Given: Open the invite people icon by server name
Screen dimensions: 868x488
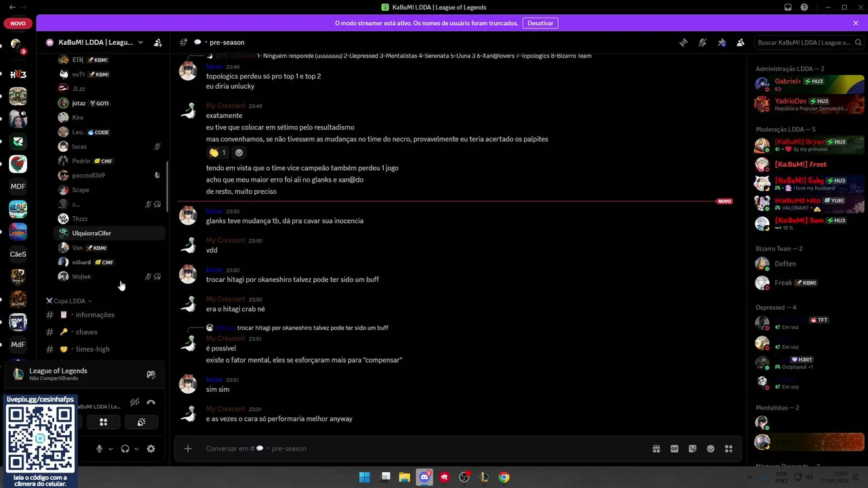Looking at the screenshot, I should (x=158, y=42).
